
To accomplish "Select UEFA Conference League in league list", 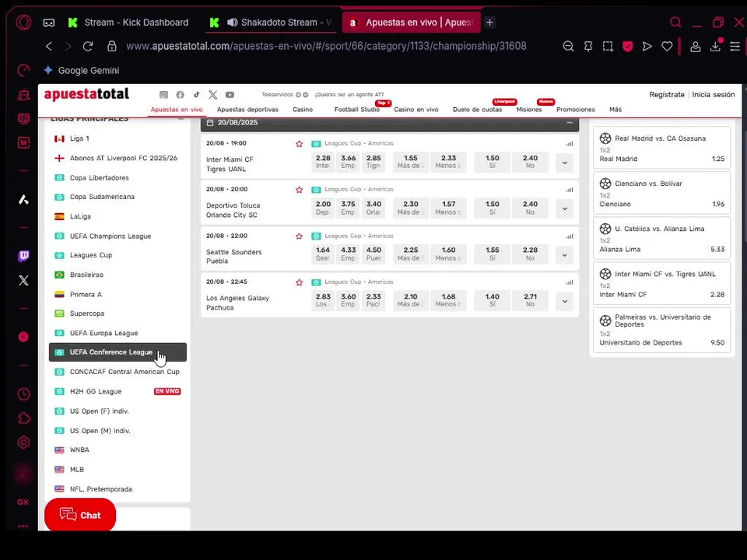I will (117, 352).
